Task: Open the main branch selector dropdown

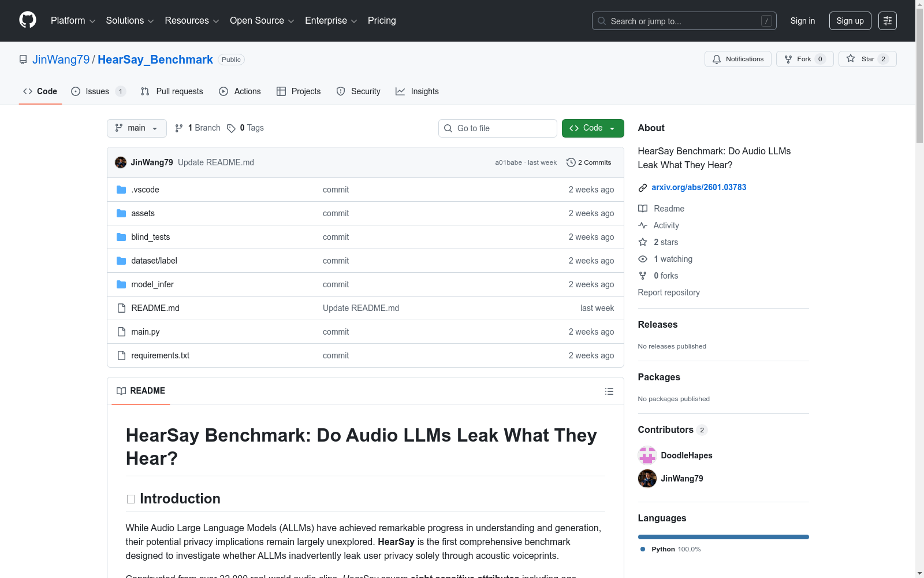Action: point(137,128)
